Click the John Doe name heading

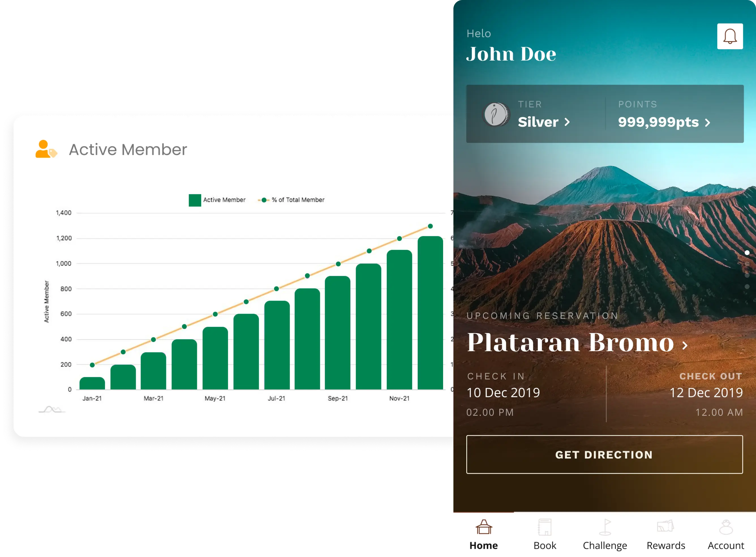pos(511,54)
